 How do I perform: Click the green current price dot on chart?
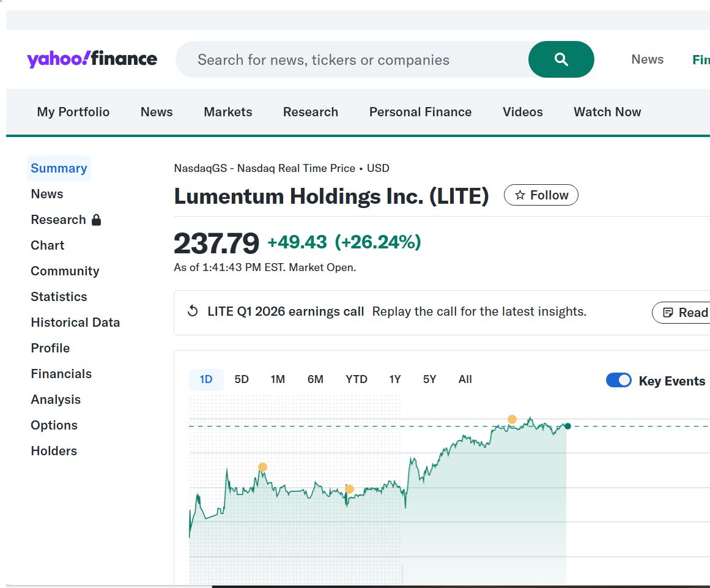pyautogui.click(x=568, y=426)
